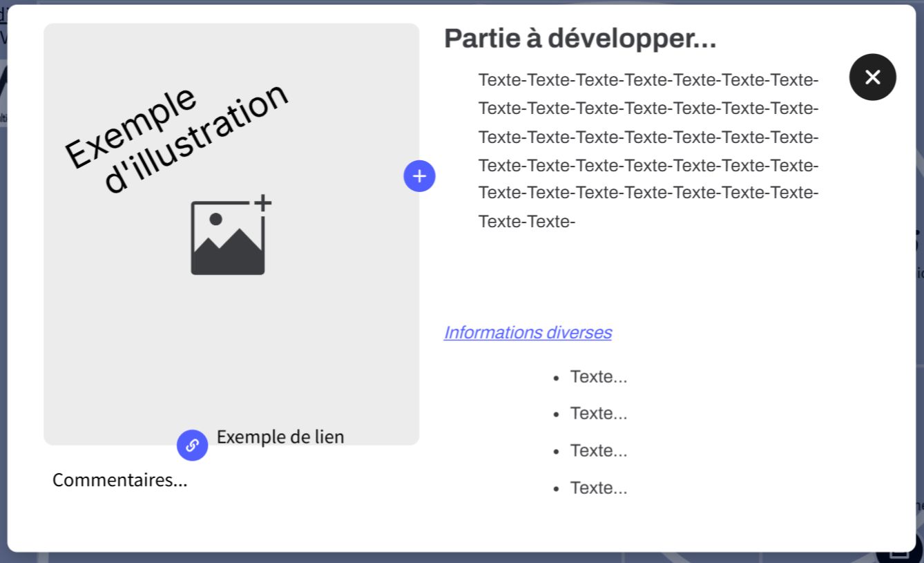Click the short final Texte-Texte- paragraph line
This screenshot has width=924, height=563.
(526, 222)
